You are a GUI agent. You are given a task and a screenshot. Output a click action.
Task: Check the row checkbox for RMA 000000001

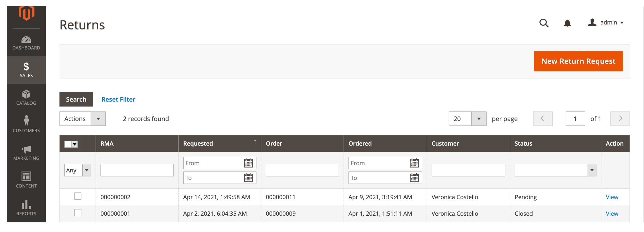coord(77,213)
